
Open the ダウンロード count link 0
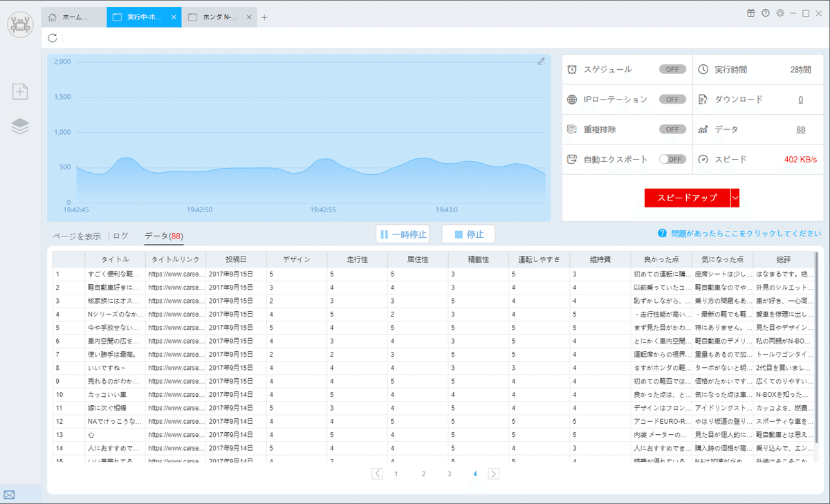pyautogui.click(x=801, y=100)
